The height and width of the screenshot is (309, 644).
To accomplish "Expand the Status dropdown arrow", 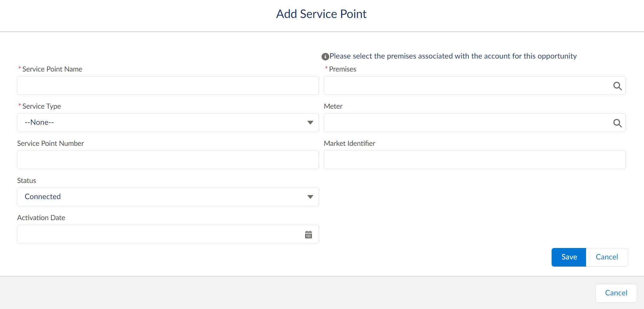I will coord(310,197).
